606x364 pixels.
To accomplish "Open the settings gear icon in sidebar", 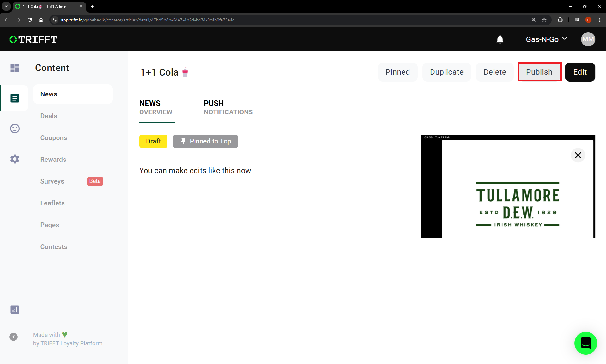I will click(x=15, y=159).
